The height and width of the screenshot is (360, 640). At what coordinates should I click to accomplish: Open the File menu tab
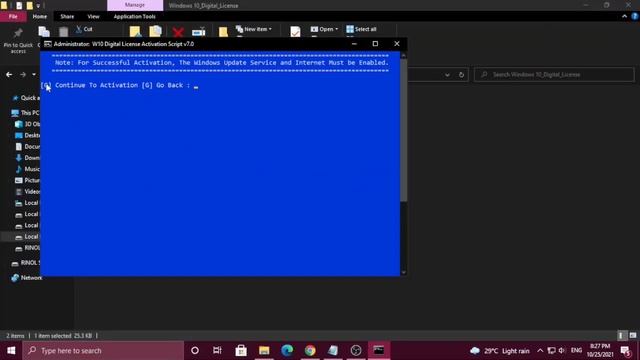click(x=13, y=16)
